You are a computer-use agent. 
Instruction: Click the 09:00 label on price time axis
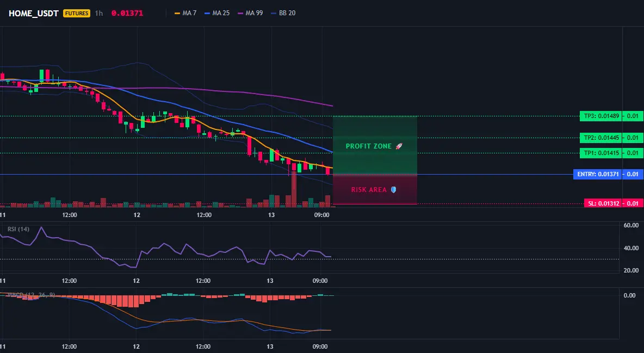(x=321, y=215)
